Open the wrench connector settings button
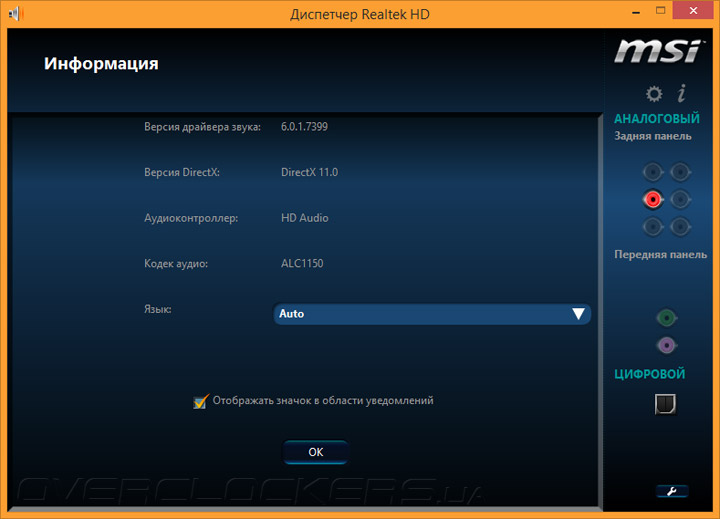The width and height of the screenshot is (720, 519). 672,491
